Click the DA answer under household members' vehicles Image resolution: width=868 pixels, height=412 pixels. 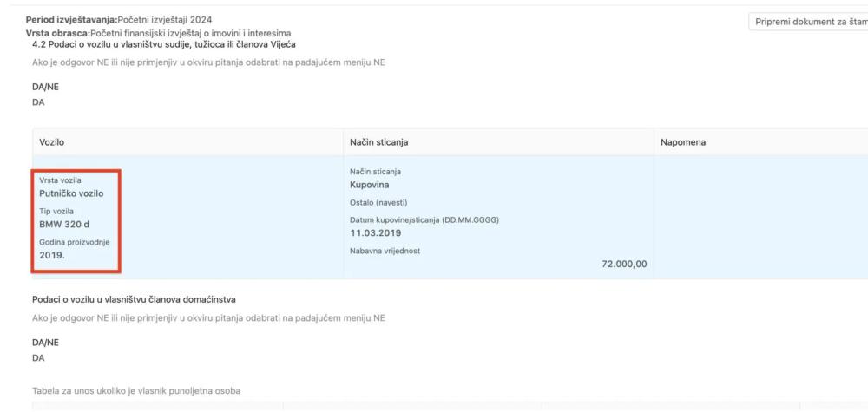click(38, 357)
